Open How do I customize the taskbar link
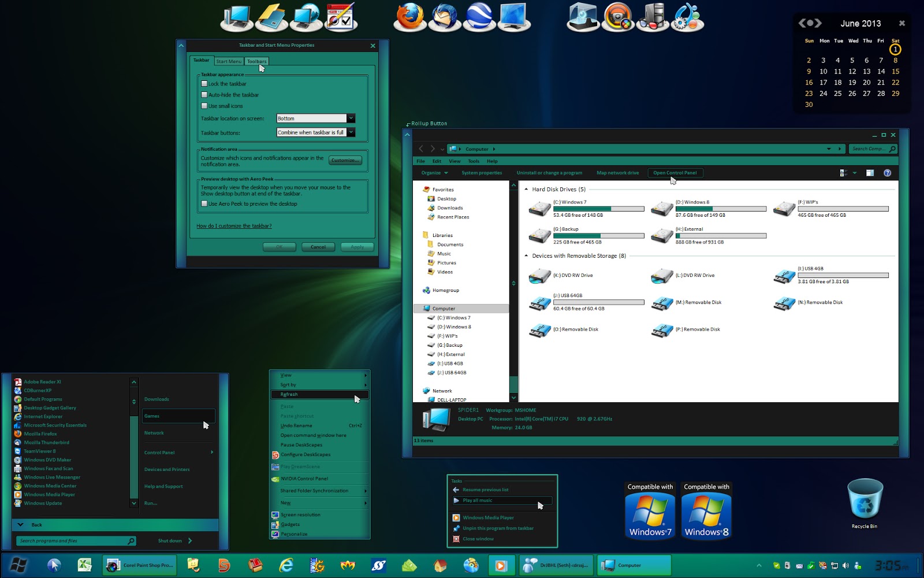The image size is (924, 578). tap(234, 226)
